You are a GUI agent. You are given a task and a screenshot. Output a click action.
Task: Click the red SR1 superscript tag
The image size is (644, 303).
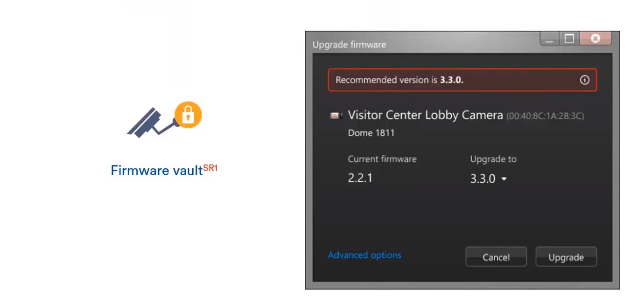coord(210,168)
